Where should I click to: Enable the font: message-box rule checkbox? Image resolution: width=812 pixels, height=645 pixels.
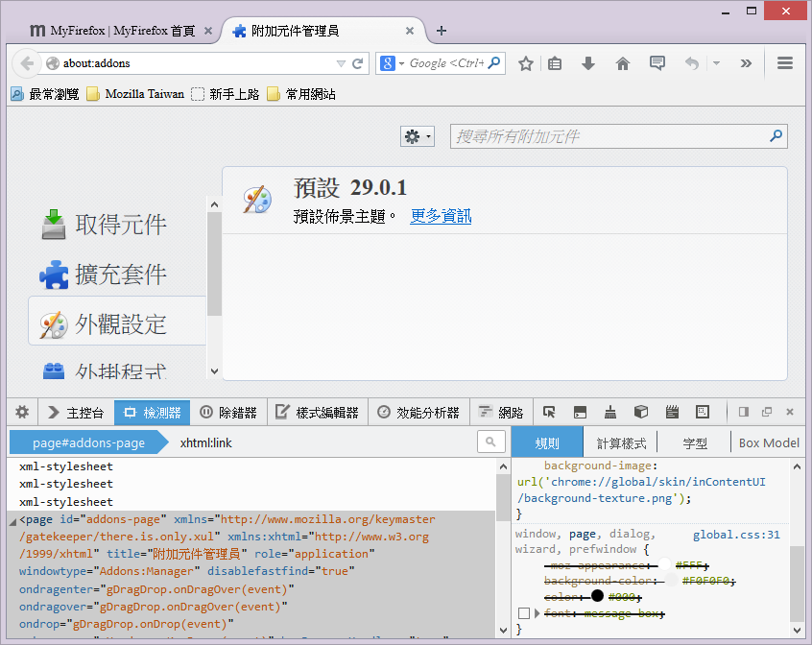click(x=523, y=613)
